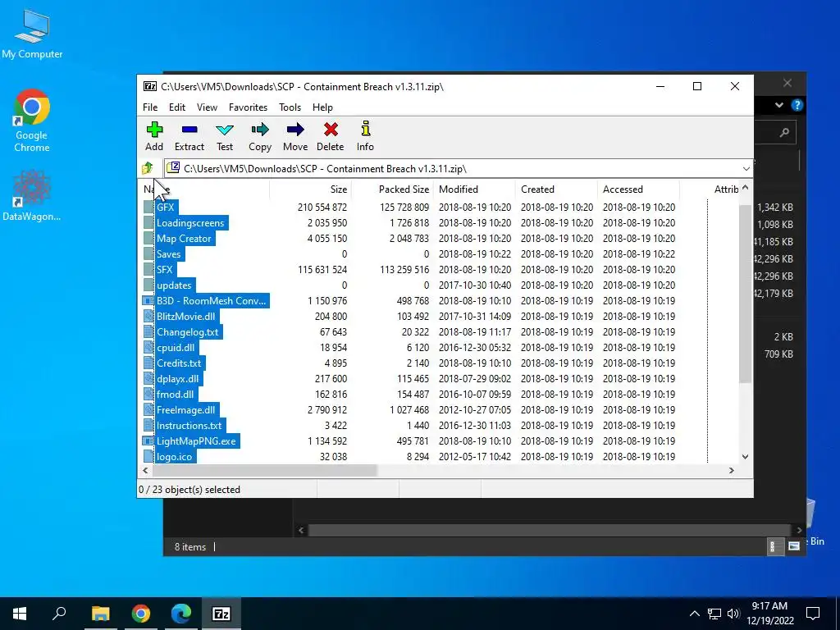This screenshot has height=630, width=840.
Task: Click the Move toolbar icon
Action: coord(295,129)
